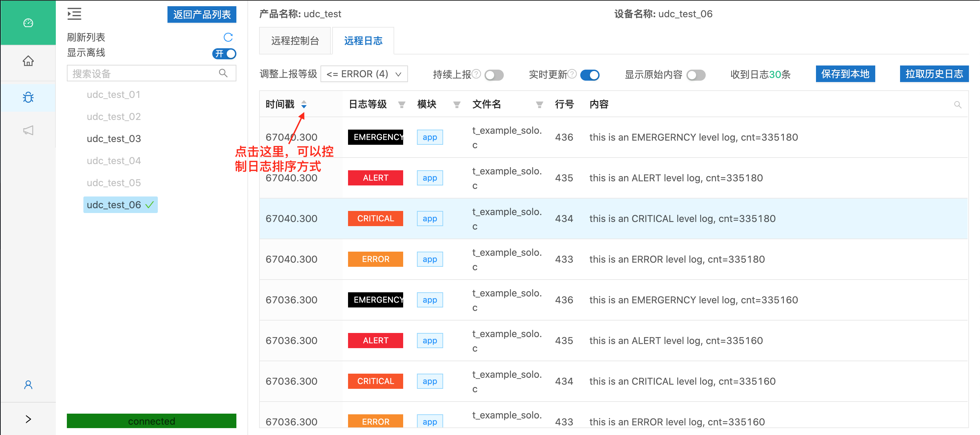Viewport: 980px width, 435px height.
Task: Click the 文件名 column header
Action: click(486, 104)
